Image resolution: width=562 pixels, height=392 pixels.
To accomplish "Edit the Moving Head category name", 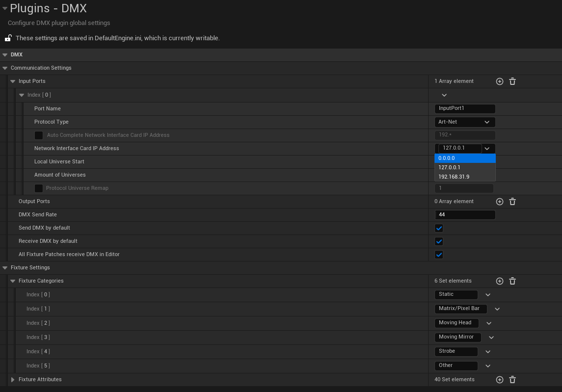I will [x=457, y=323].
